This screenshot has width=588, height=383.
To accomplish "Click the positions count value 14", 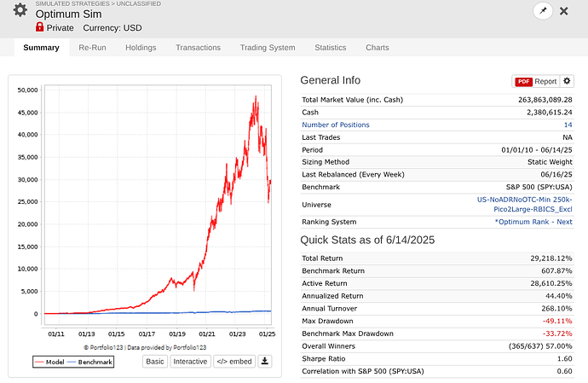I will pos(568,125).
